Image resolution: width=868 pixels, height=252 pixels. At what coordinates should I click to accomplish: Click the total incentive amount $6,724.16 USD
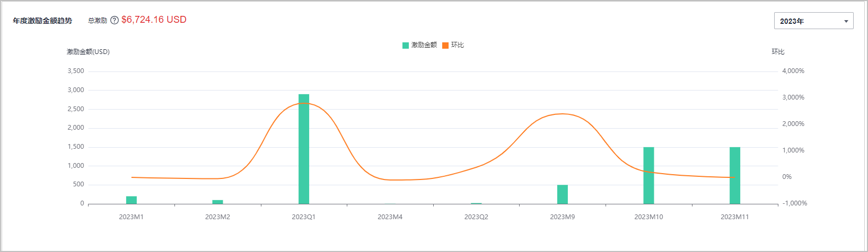154,20
